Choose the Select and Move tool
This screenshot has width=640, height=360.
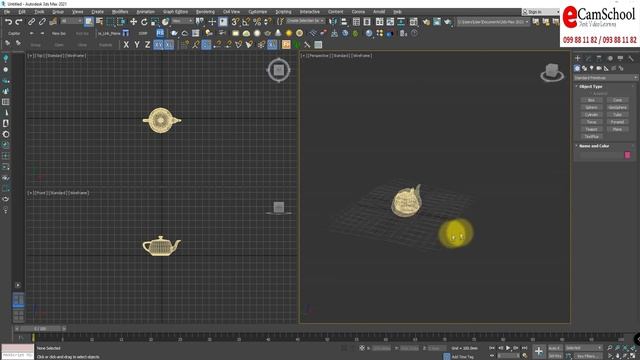(x=133, y=22)
